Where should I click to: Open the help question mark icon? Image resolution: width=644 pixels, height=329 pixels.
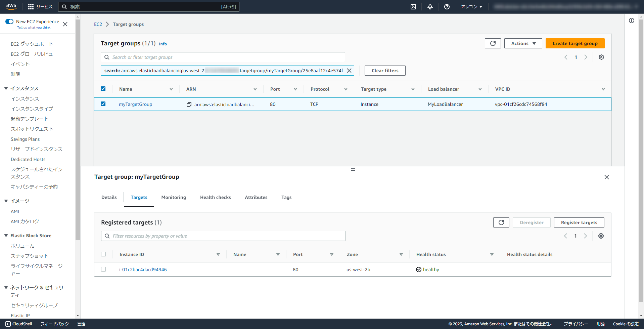pos(447,7)
